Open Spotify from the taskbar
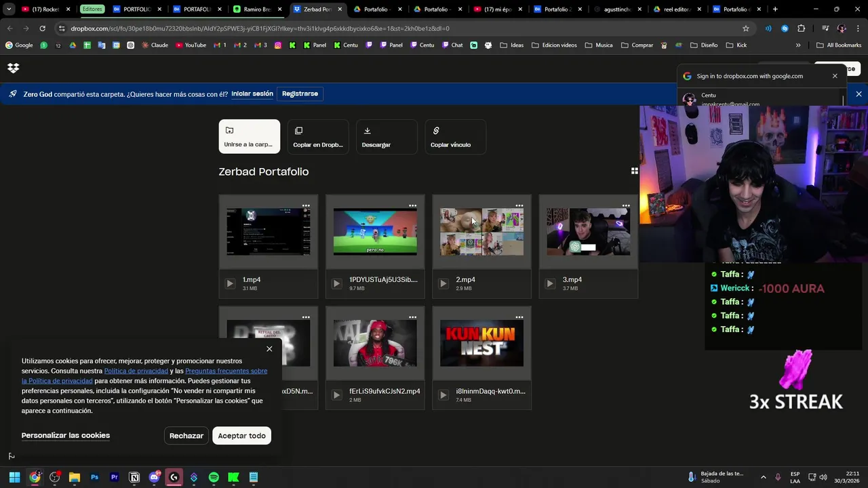Image resolution: width=868 pixels, height=488 pixels. (x=214, y=477)
